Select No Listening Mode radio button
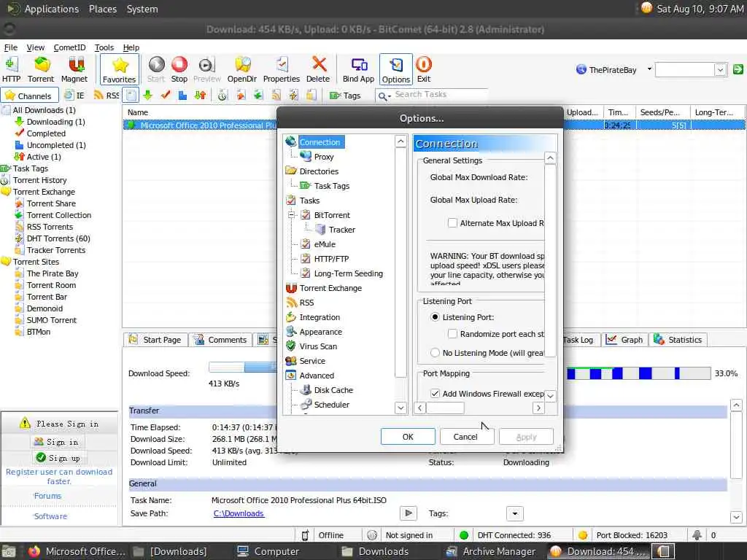 [x=435, y=353]
